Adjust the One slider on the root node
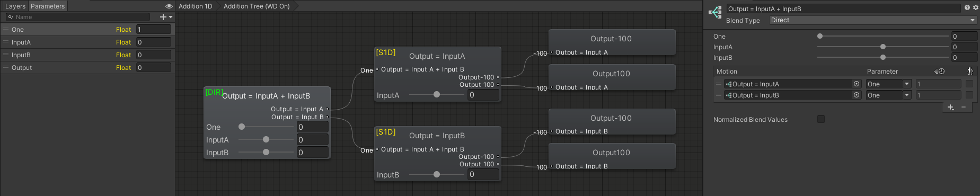This screenshot has width=980, height=196. (x=266, y=127)
